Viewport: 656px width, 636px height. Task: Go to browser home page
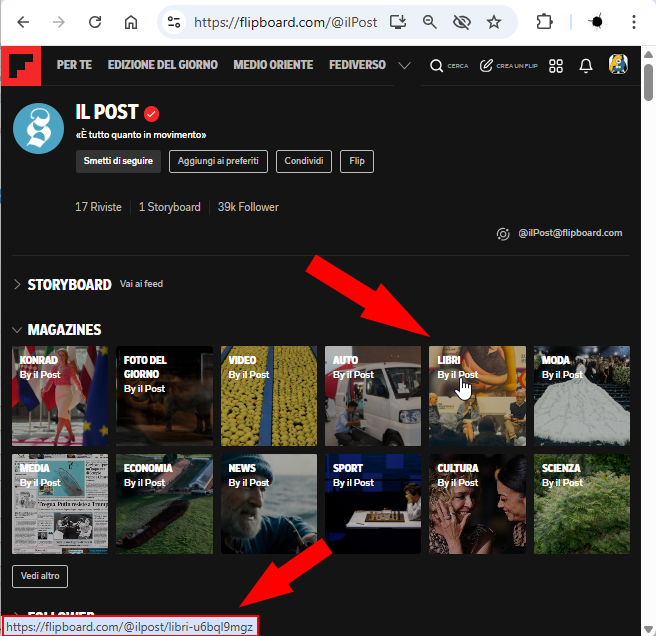point(131,22)
